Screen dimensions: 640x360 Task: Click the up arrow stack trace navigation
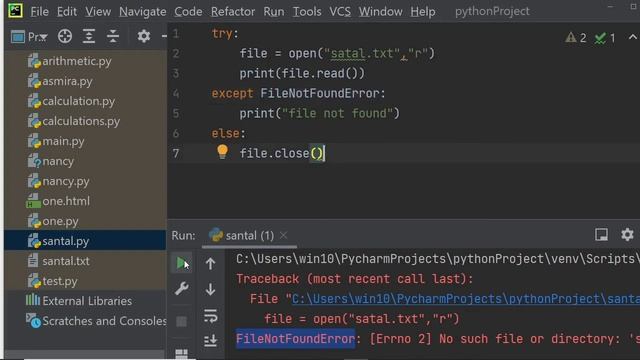pos(210,264)
